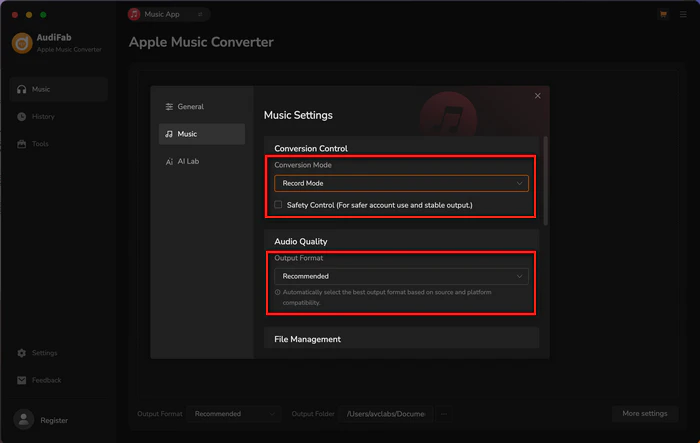Select the Music settings tab
This screenshot has width=700, height=443.
pyautogui.click(x=202, y=134)
